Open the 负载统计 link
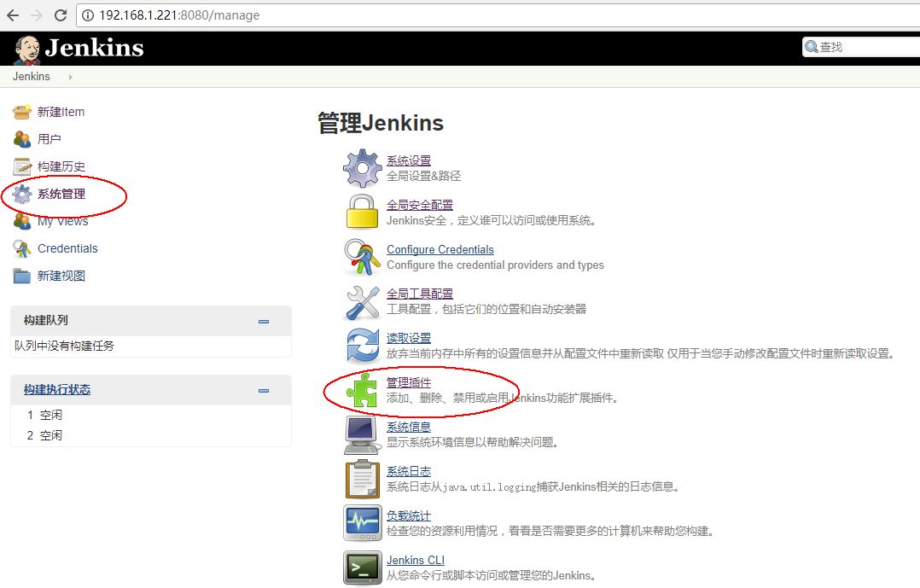The height and width of the screenshot is (588, 920). coord(408,515)
